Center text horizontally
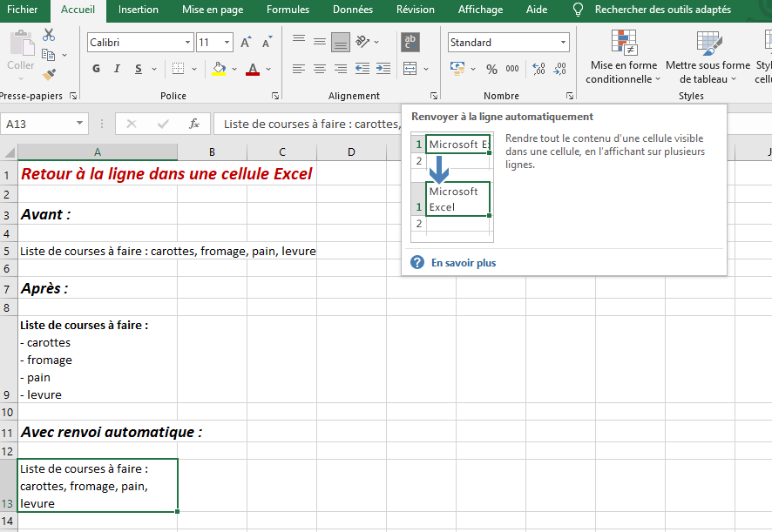The width and height of the screenshot is (772, 532). click(320, 69)
